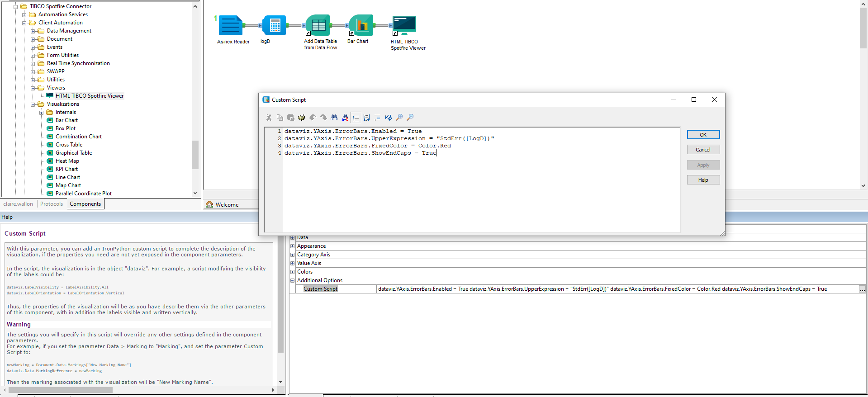Select Cross Table component in tree

pos(69,145)
